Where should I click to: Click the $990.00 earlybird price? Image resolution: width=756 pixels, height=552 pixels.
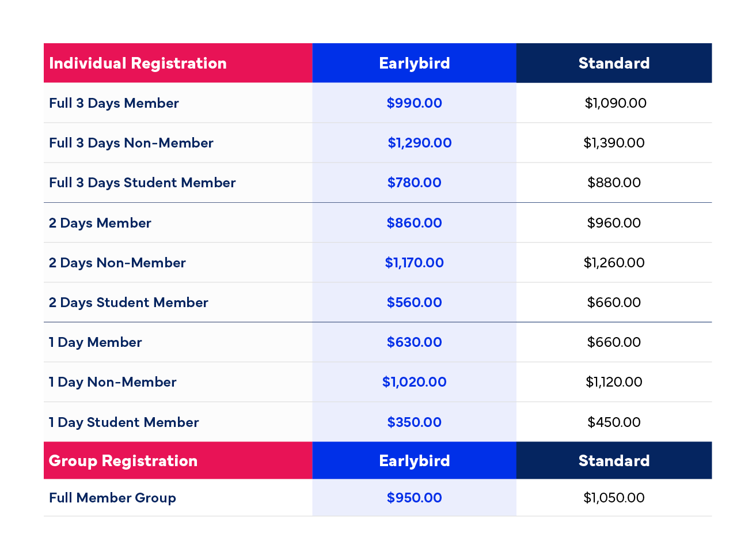click(414, 103)
